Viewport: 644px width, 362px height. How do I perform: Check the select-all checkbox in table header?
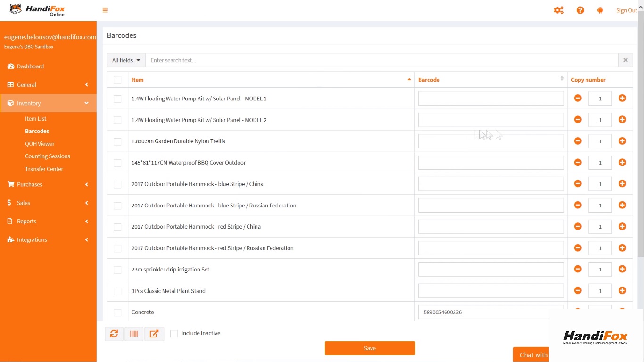point(117,80)
